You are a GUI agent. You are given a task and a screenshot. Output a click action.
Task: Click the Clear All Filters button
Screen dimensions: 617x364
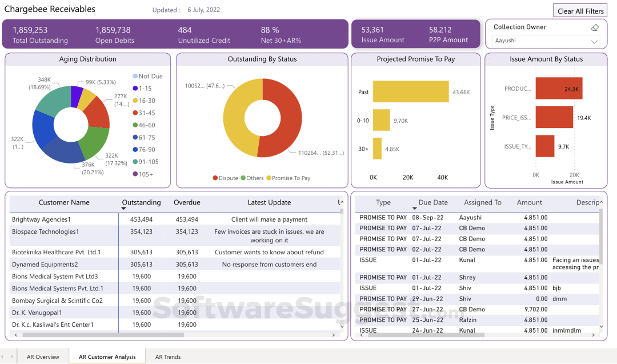coord(580,10)
